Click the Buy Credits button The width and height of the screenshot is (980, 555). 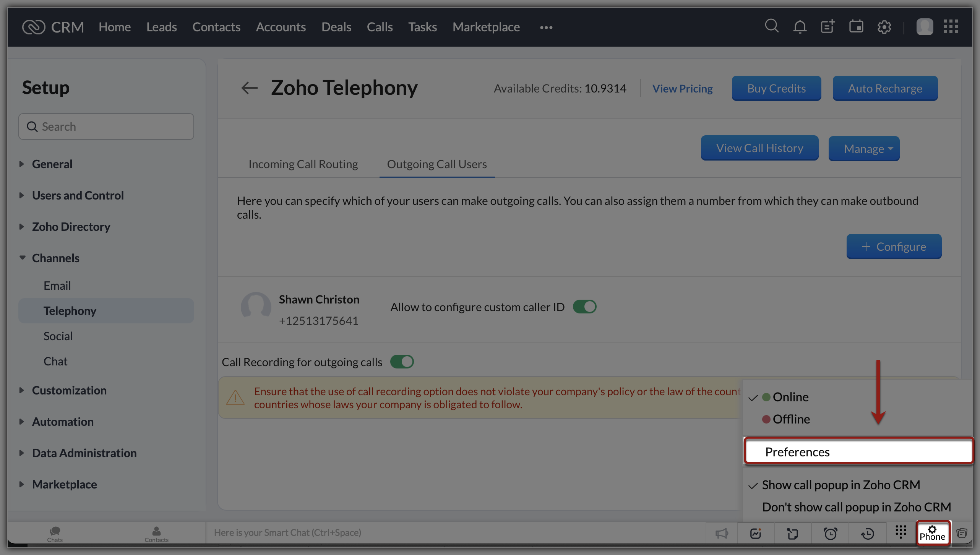pyautogui.click(x=776, y=88)
